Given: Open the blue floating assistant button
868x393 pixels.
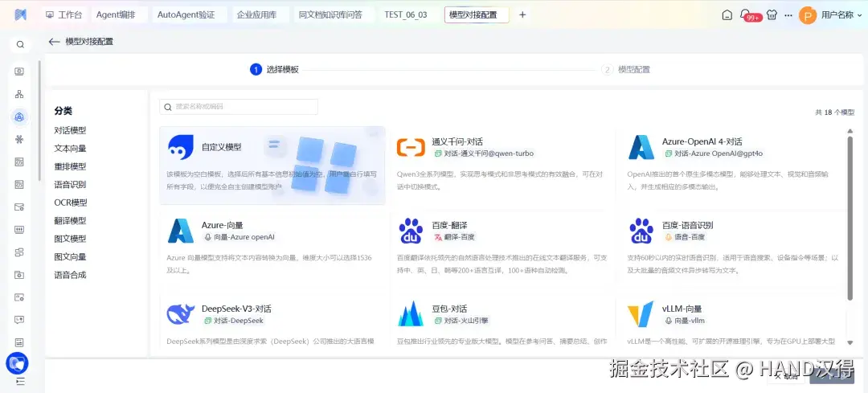Looking at the screenshot, I should [x=17, y=363].
